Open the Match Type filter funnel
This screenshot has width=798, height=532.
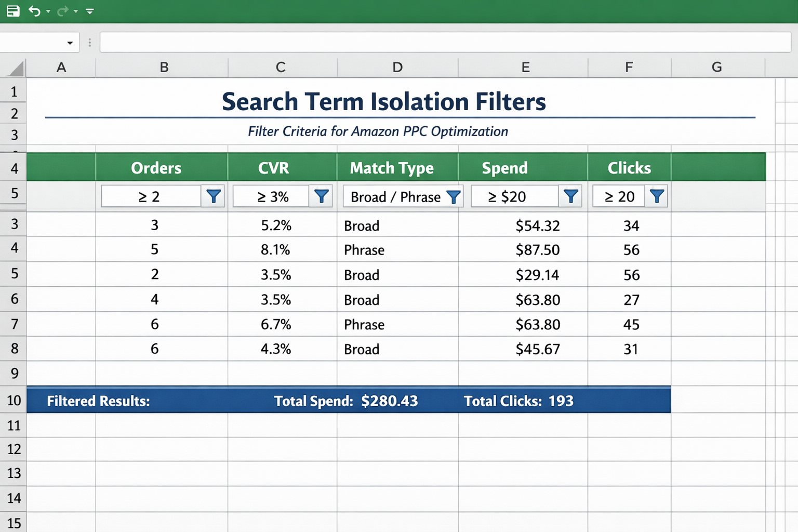tap(454, 196)
